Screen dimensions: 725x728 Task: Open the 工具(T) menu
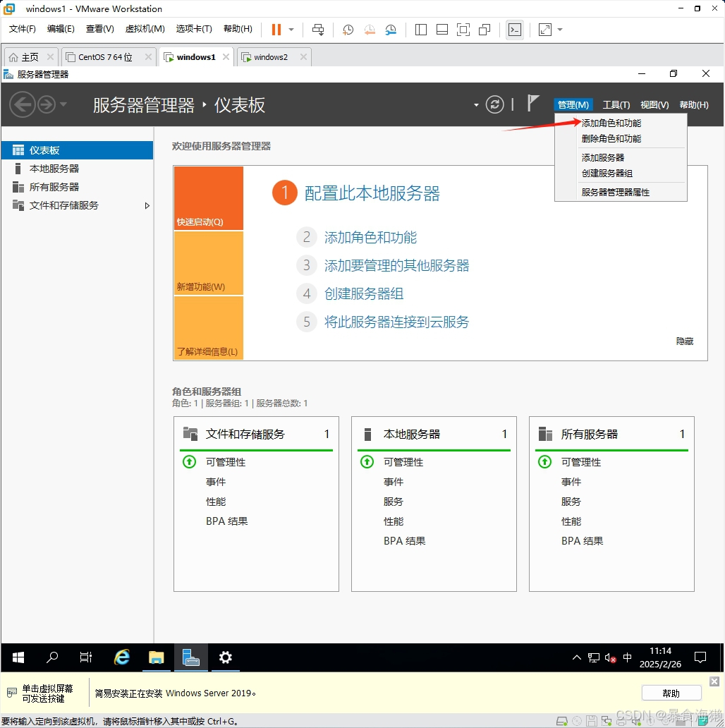coord(616,105)
